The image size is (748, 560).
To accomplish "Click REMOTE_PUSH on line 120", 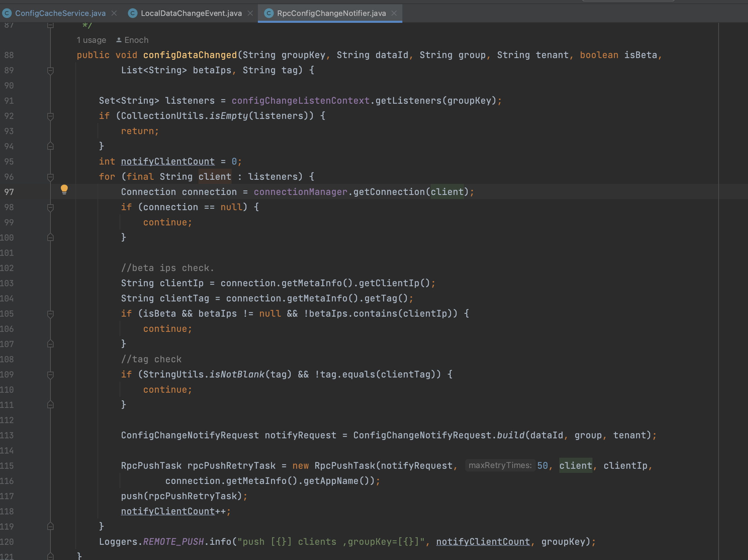I will point(173,542).
